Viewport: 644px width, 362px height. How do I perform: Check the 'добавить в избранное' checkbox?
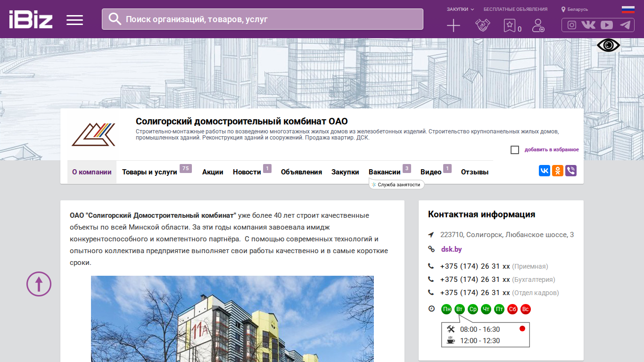(515, 150)
